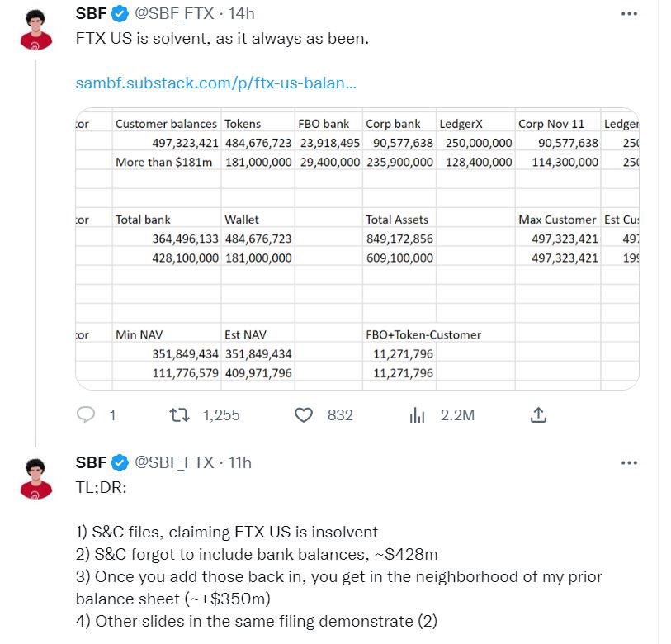This screenshot has width=671, height=644.
Task: Click the 832 likes count
Action: coord(340,415)
